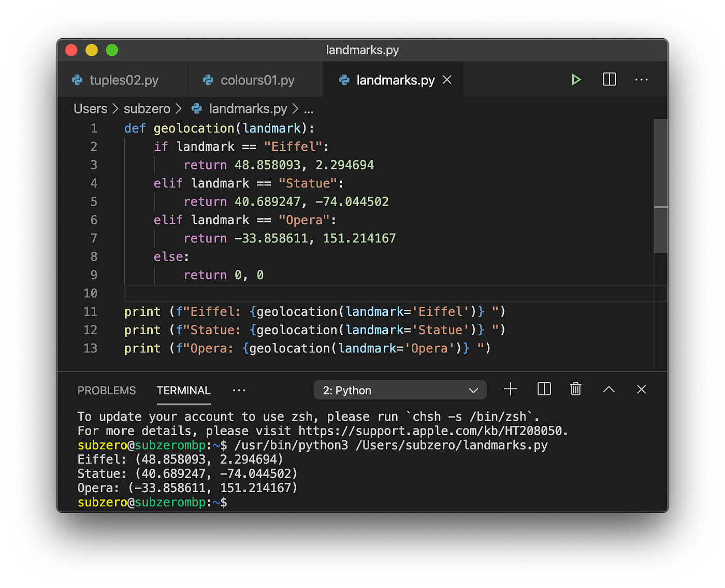Open more editor actions via the ellipsis icon
This screenshot has height=588, width=725.
click(642, 80)
